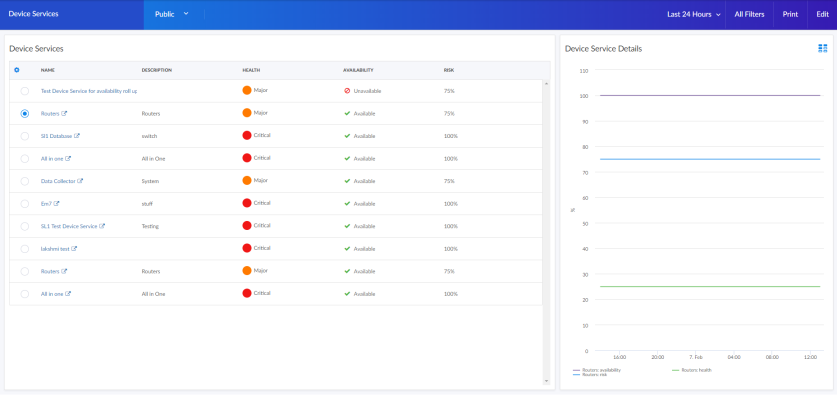Click the table scrollbar down arrow
837x400 pixels.
pyautogui.click(x=546, y=381)
